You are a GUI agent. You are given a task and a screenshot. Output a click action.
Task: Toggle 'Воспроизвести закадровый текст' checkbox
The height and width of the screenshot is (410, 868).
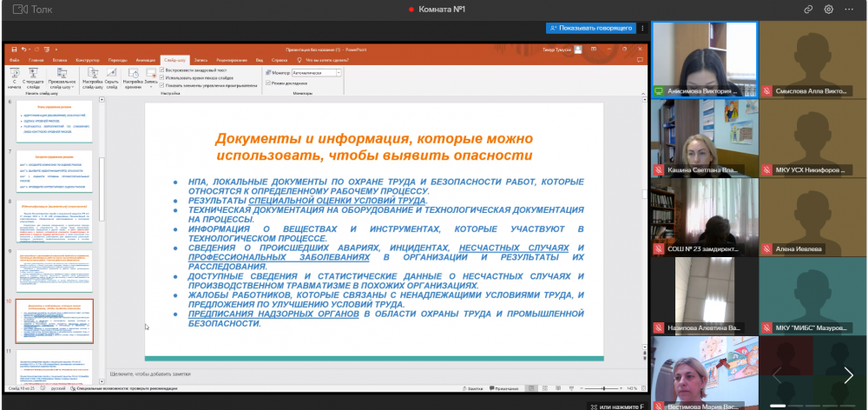pyautogui.click(x=162, y=69)
